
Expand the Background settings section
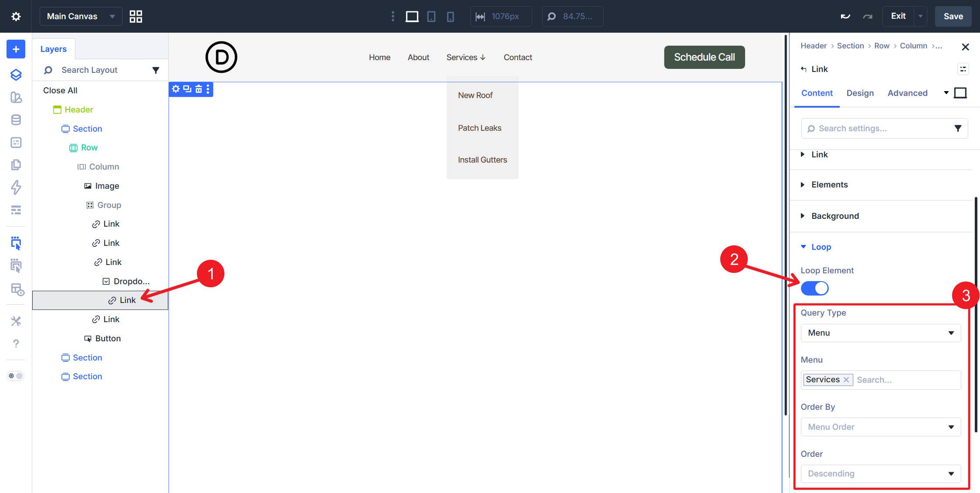[834, 216]
